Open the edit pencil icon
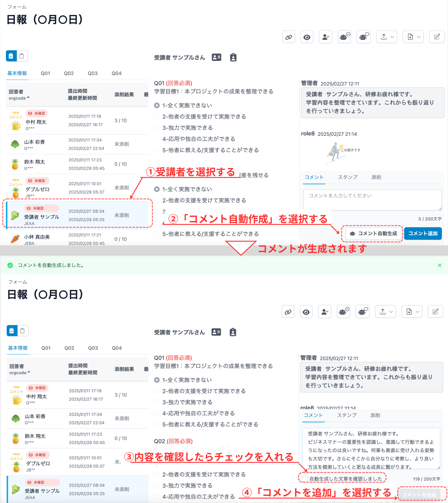This screenshot has width=448, height=503. (437, 37)
